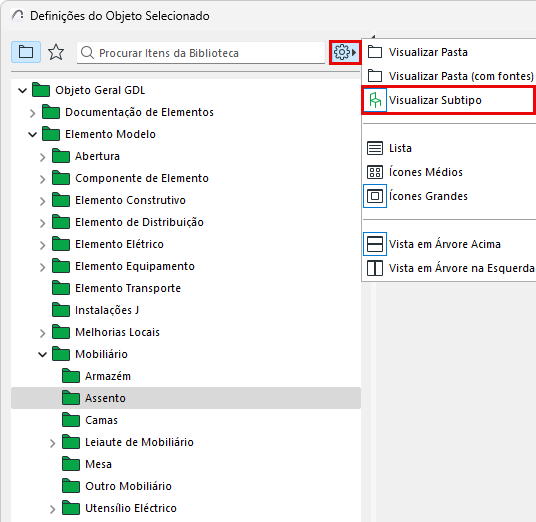
Task: Collapse the Mobiliário node
Action: pos(42,354)
